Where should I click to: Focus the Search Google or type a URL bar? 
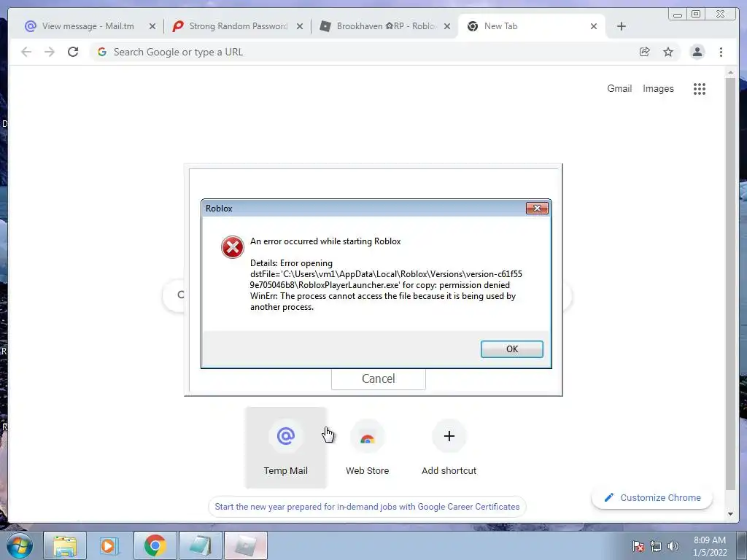tap(362, 52)
